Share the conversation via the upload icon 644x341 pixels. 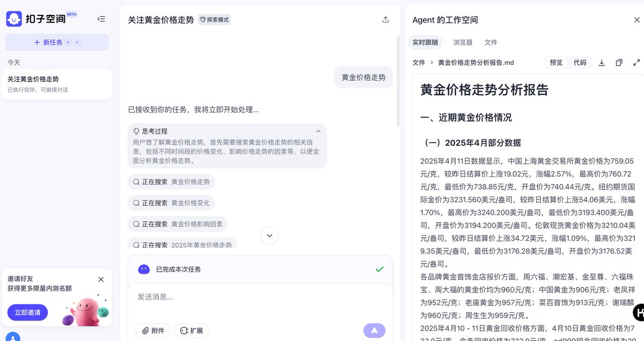tap(385, 20)
